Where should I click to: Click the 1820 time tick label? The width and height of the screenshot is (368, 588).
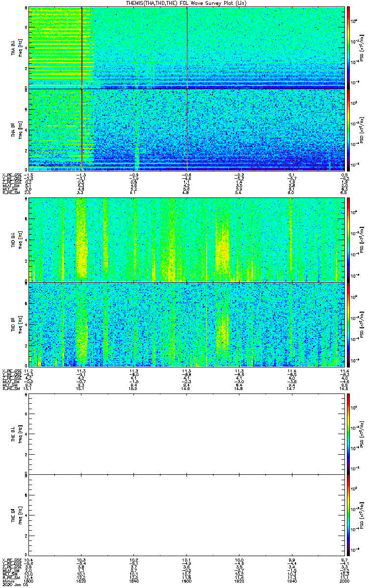(81, 582)
